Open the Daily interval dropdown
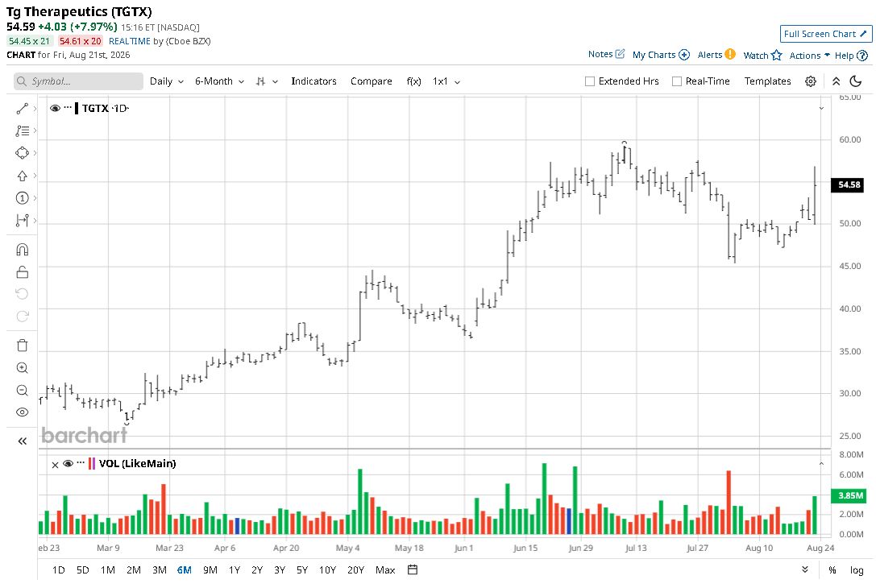The image size is (876, 588). tap(167, 81)
